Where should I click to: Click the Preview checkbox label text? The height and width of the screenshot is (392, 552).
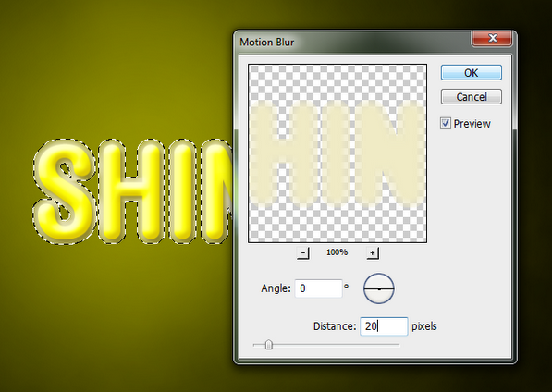(x=472, y=124)
